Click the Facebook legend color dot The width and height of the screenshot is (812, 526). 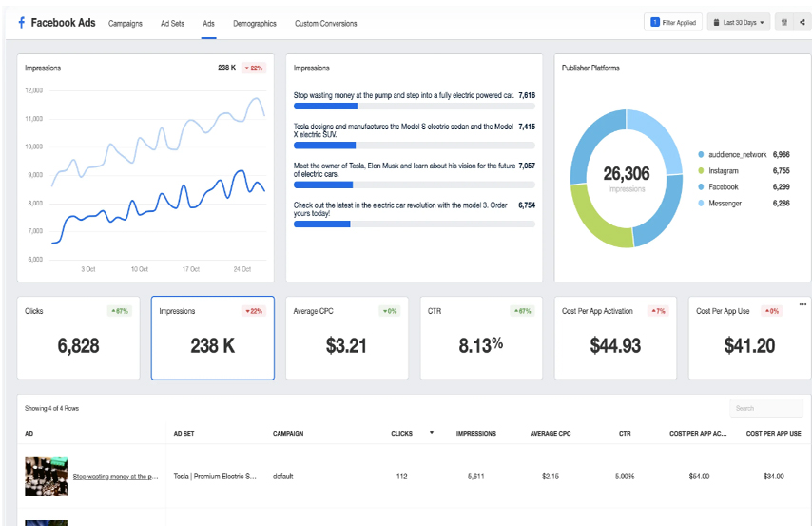[701, 186]
